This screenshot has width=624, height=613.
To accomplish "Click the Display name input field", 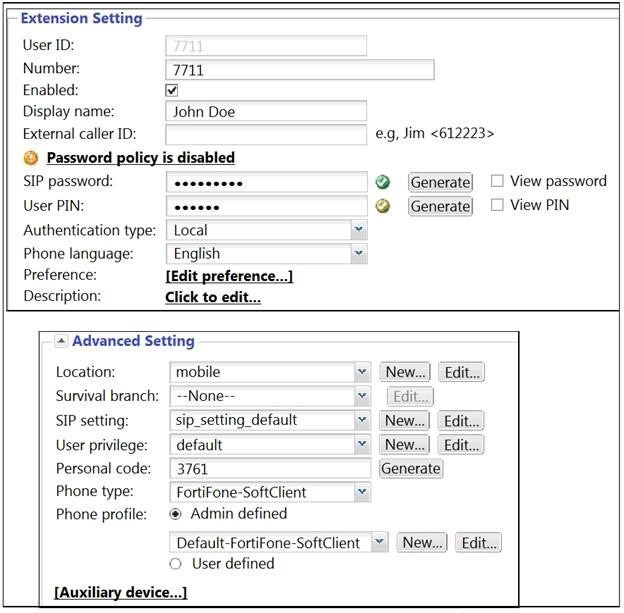I will [x=266, y=112].
